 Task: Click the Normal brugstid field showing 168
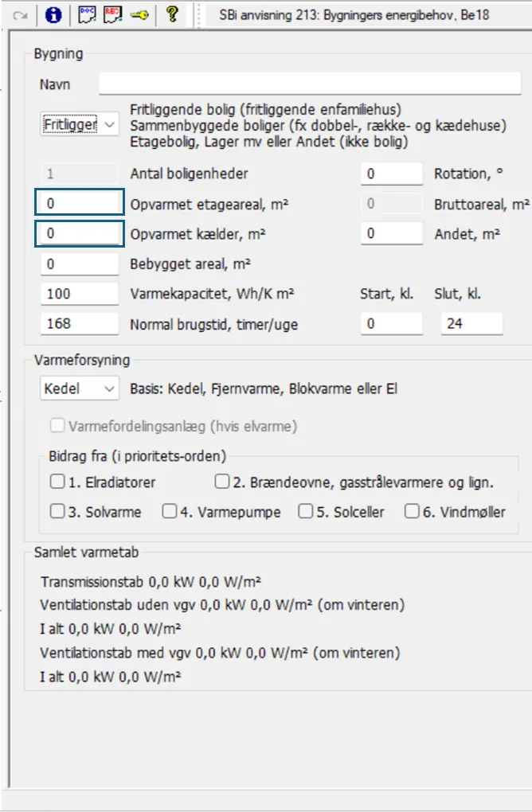coord(80,324)
